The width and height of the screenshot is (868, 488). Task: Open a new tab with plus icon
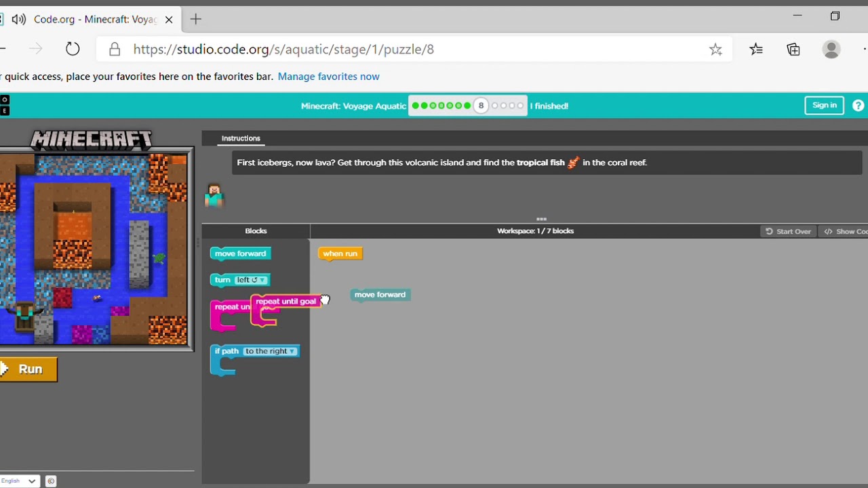pyautogui.click(x=196, y=19)
